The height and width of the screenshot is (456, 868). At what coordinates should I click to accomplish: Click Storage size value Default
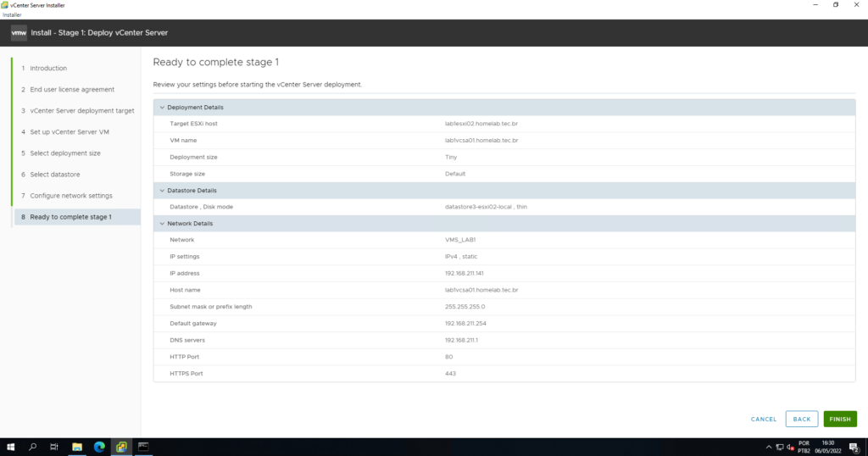tap(455, 174)
